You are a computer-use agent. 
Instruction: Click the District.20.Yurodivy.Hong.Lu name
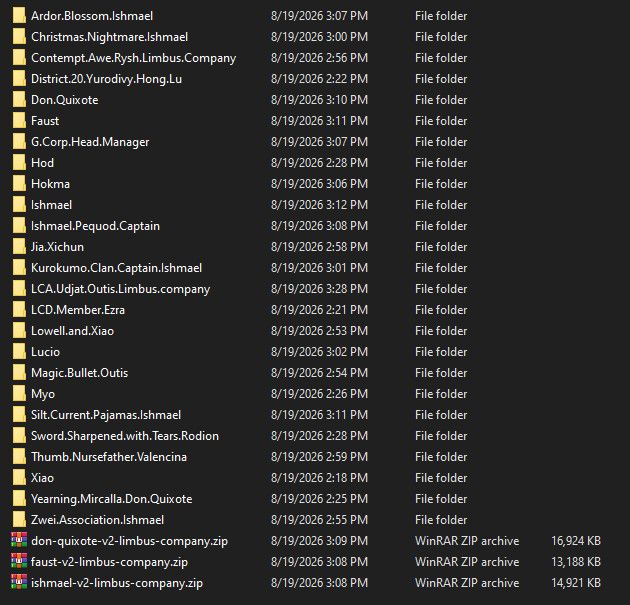106,79
